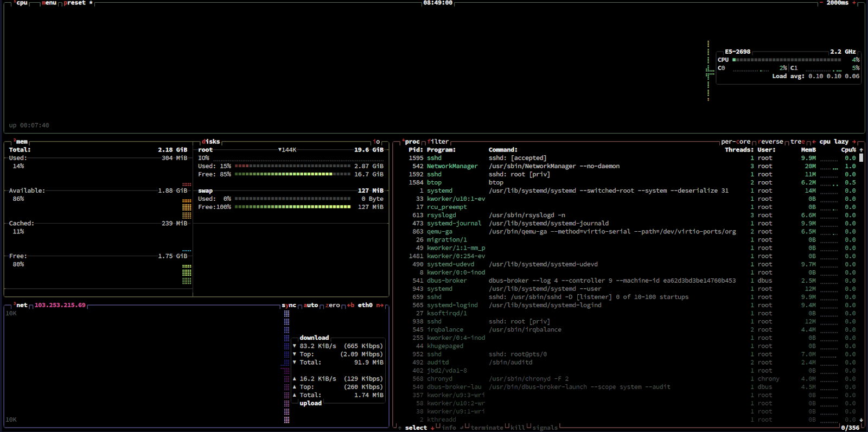Open the btop menu
The image size is (868, 432).
click(x=49, y=3)
